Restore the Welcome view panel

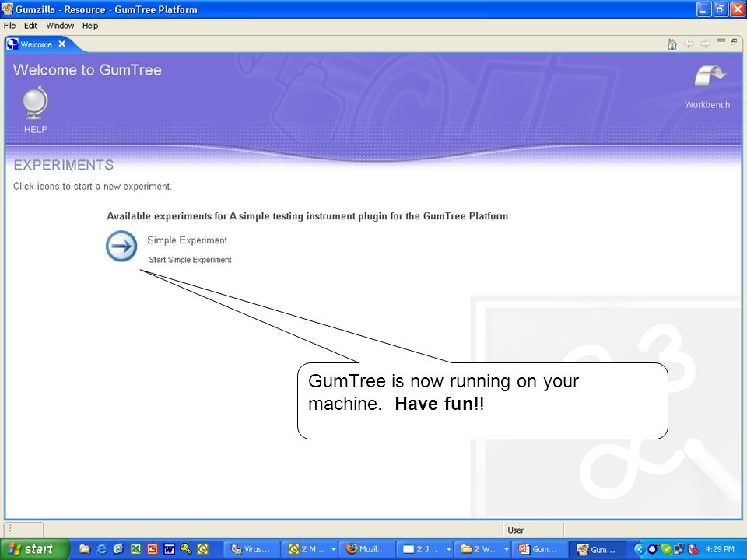tap(734, 41)
